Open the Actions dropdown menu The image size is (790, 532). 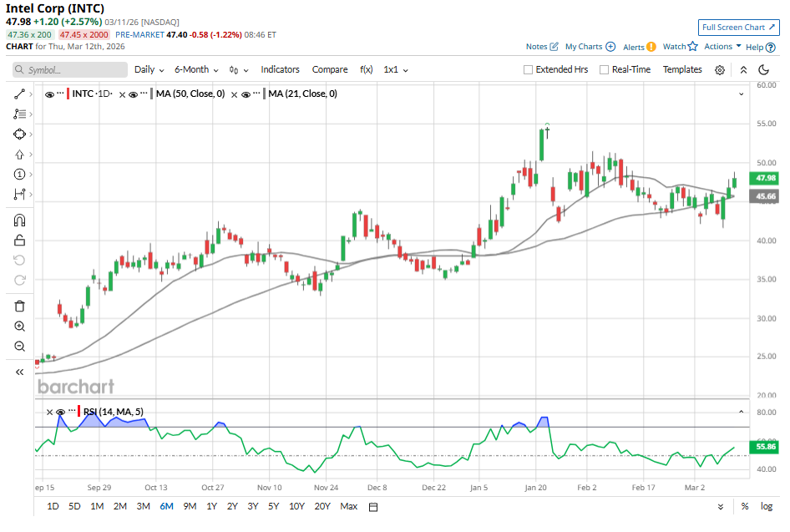click(x=722, y=47)
